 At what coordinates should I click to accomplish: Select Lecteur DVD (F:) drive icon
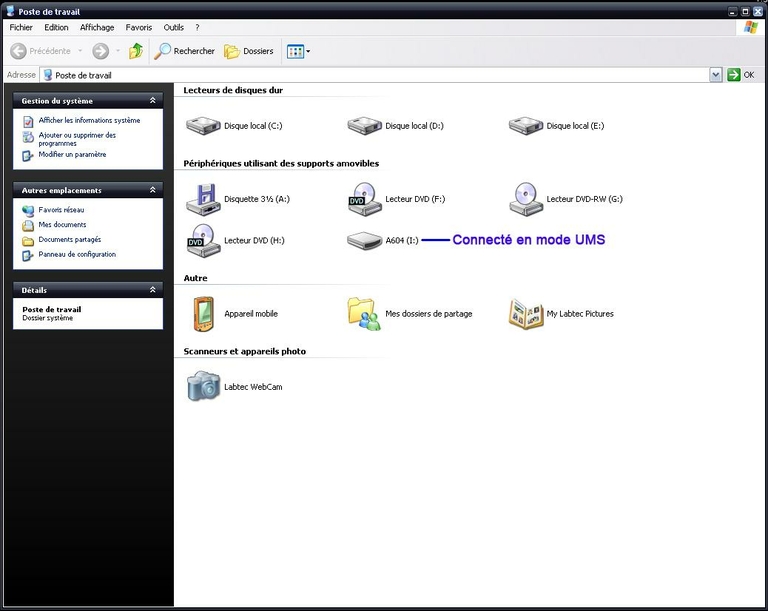[x=364, y=199]
